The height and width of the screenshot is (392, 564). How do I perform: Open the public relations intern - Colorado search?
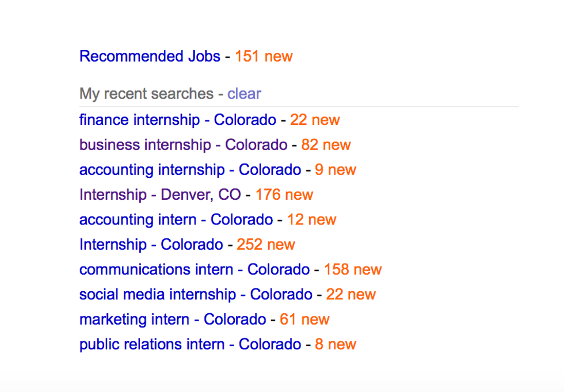point(190,344)
